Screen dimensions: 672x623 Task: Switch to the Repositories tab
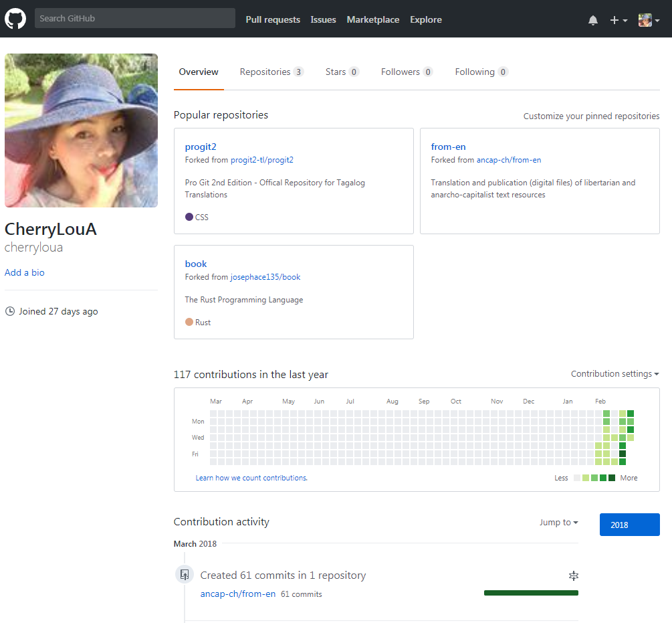(x=271, y=72)
